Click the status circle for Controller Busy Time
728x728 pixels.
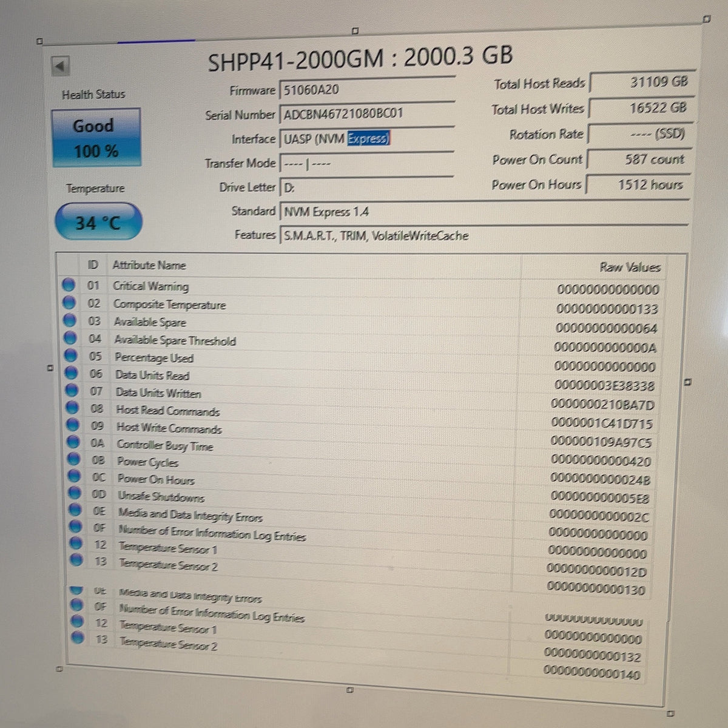73,442
